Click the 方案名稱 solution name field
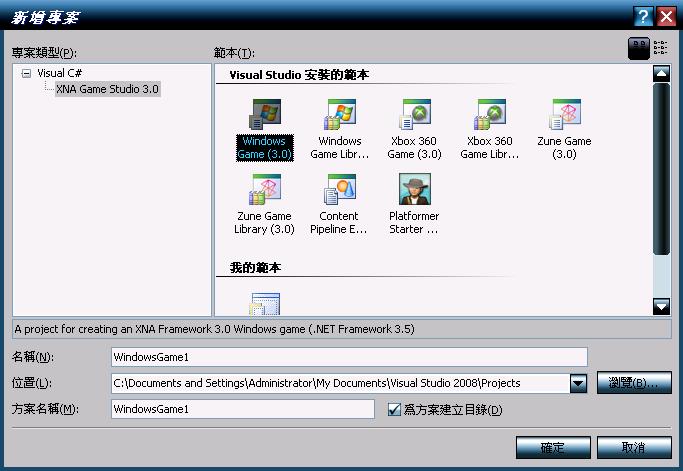Image resolution: width=683 pixels, height=471 pixels. tap(243, 409)
